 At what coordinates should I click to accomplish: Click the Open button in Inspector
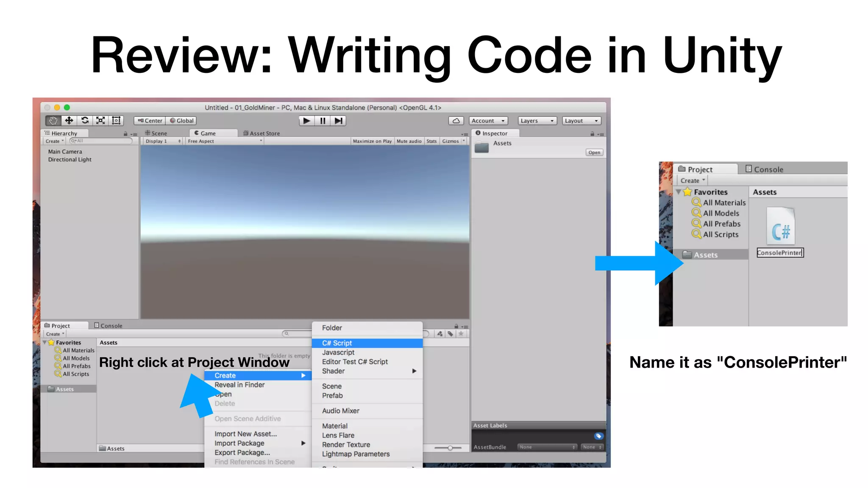[594, 152]
